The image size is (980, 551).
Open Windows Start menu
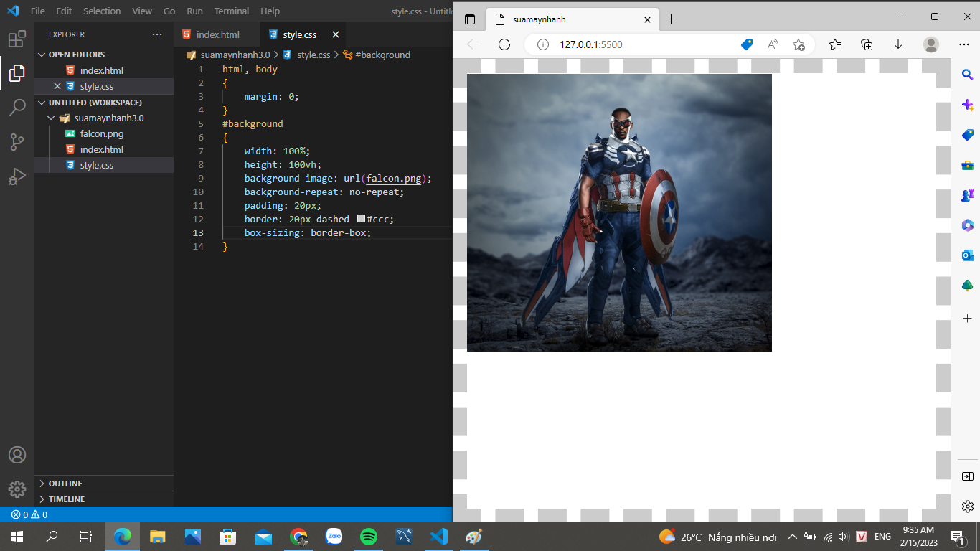(x=17, y=537)
